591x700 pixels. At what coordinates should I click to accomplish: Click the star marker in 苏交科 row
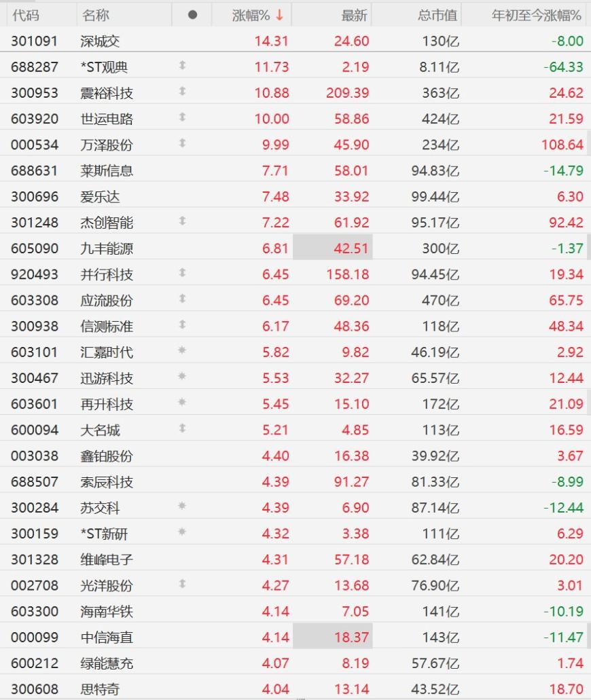coord(182,506)
